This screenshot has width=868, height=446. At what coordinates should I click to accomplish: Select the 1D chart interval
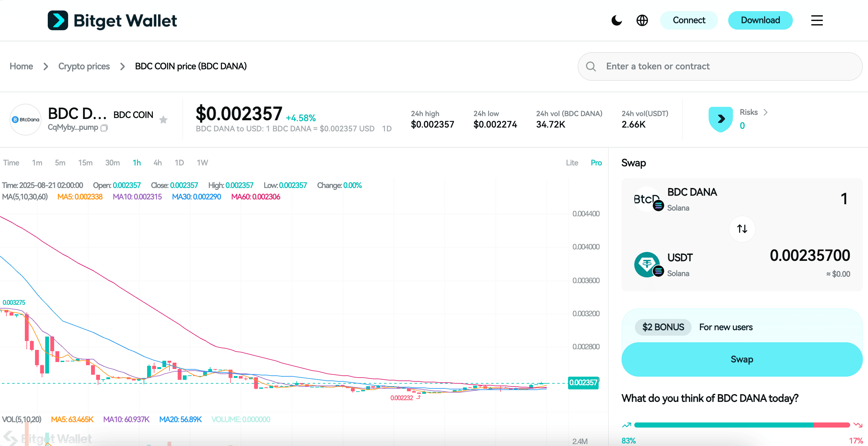(x=179, y=163)
